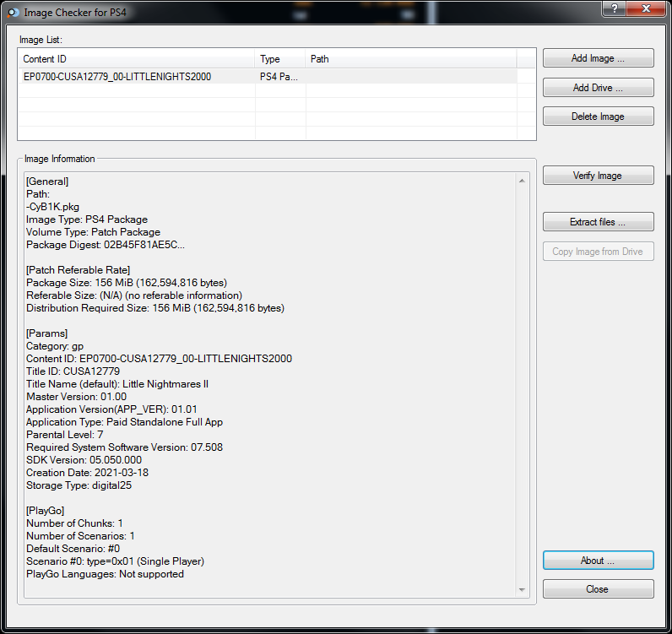Image resolution: width=672 pixels, height=634 pixels.
Task: Delete Image from the list
Action: pyautogui.click(x=598, y=117)
